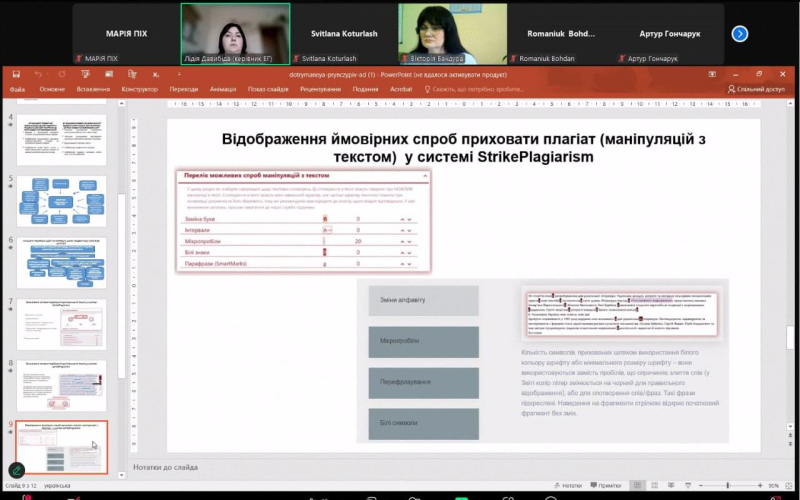Click the next participants arrow button
800x500 pixels.
click(740, 34)
